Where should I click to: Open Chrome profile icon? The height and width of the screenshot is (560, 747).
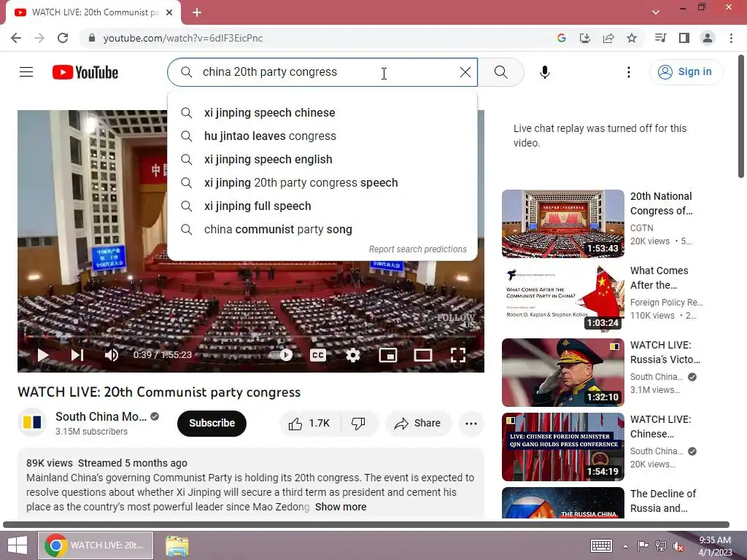point(708,38)
